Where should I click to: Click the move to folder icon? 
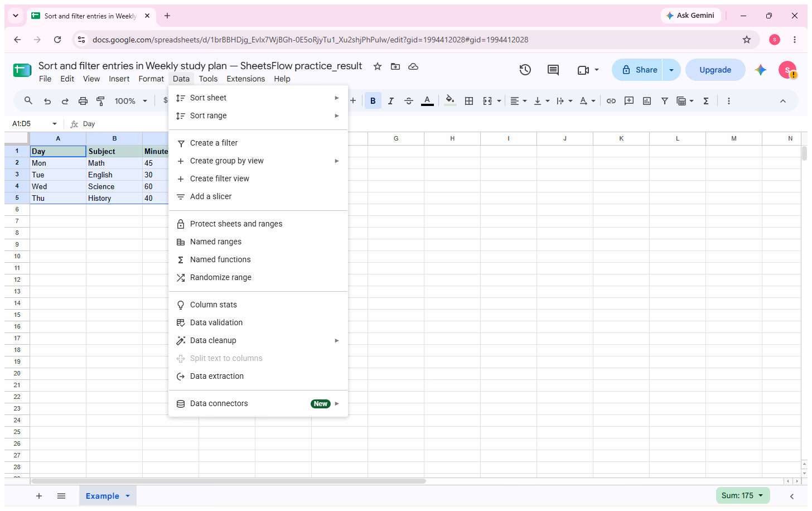point(395,66)
